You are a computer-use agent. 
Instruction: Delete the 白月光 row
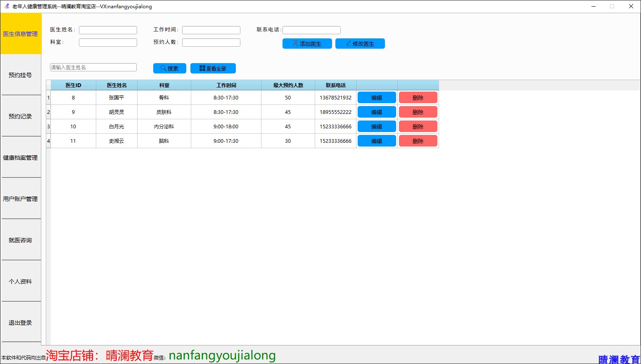[x=418, y=127]
